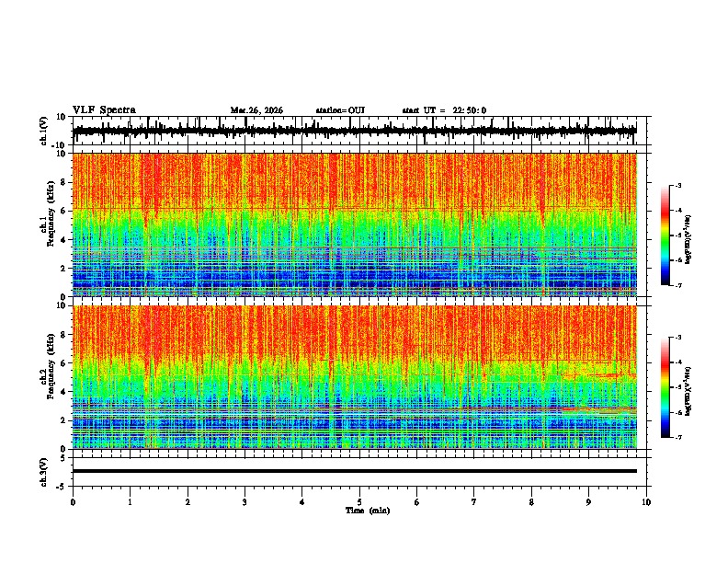Click the '5' tick of ch.3(V) axis

pyautogui.click(x=64, y=458)
